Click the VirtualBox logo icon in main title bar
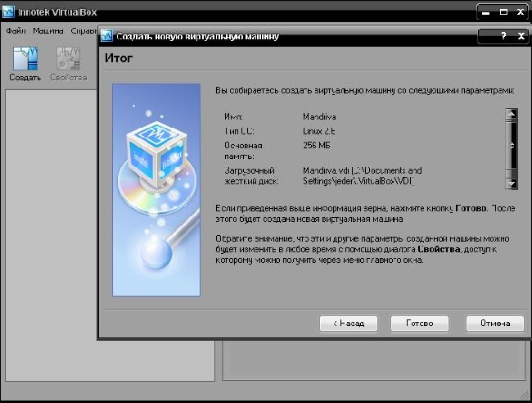 [x=8, y=12]
